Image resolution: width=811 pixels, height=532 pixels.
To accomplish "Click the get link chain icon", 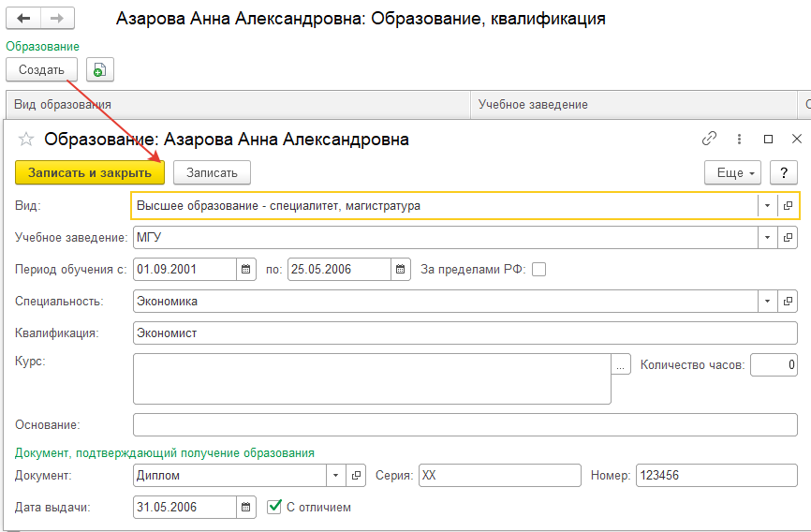I will click(709, 139).
